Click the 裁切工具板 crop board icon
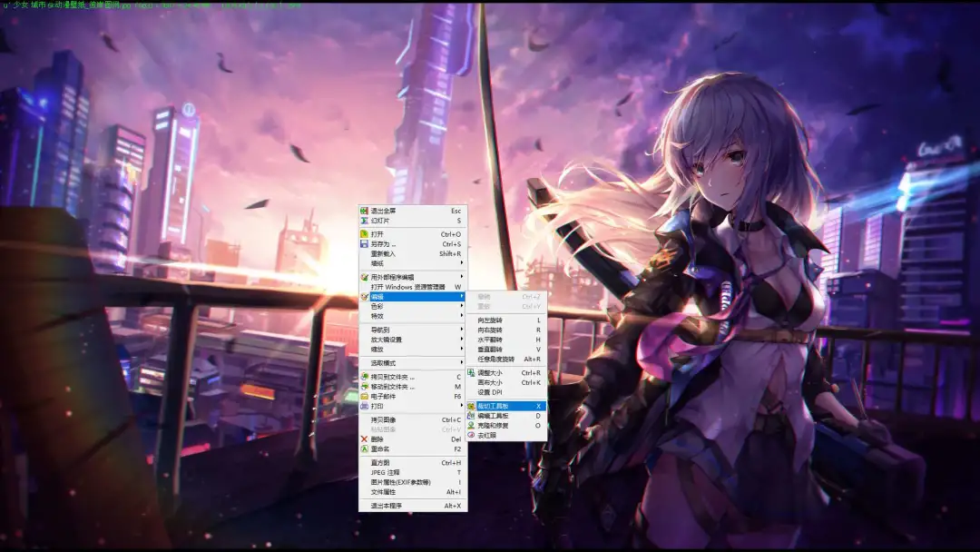Image resolution: width=980 pixels, height=552 pixels. [x=471, y=406]
